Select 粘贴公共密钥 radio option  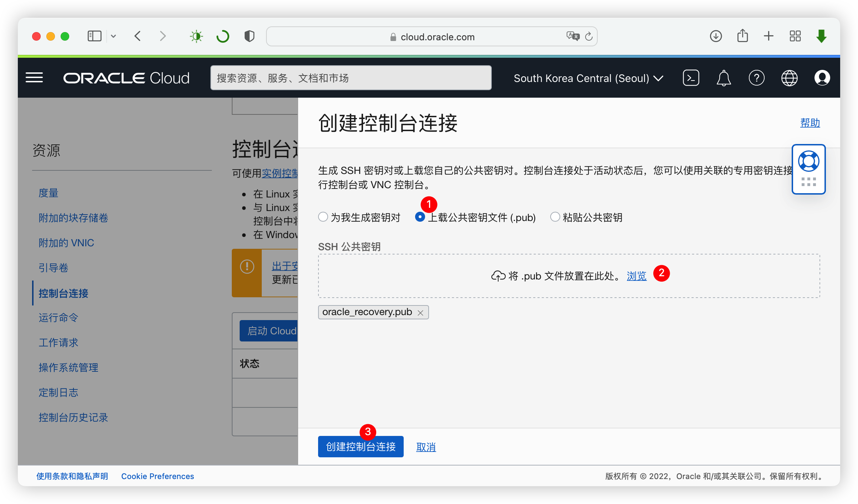[555, 217]
